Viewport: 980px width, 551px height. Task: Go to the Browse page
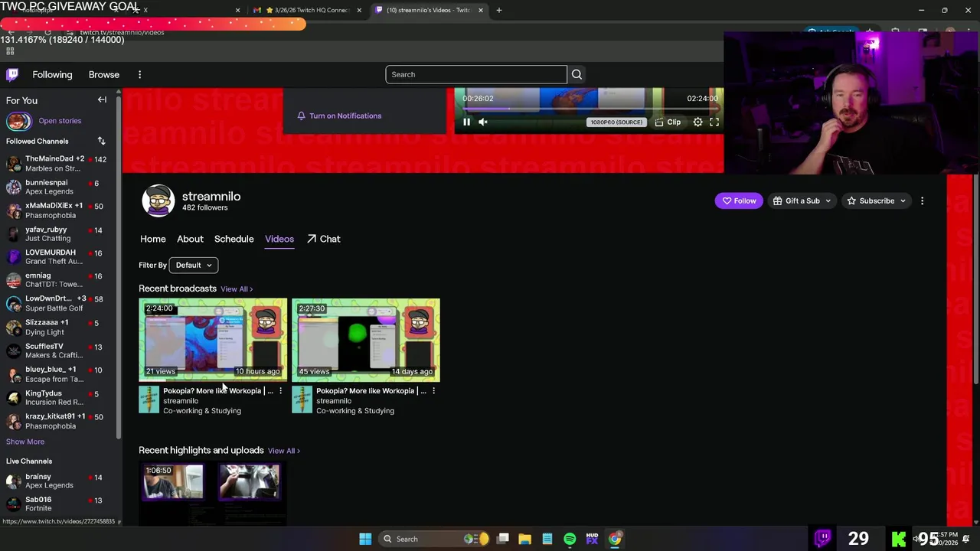(x=104, y=74)
